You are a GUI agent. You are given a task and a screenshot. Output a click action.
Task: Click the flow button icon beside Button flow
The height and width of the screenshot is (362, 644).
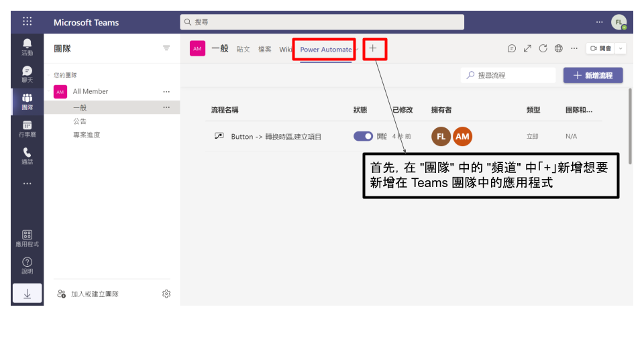(x=219, y=136)
